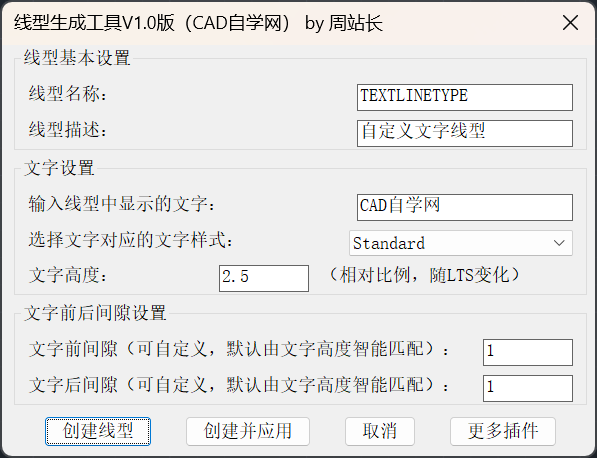Viewport: 597px width, 458px height.
Task: Select the text input showing CAD自学网
Action: [465, 207]
